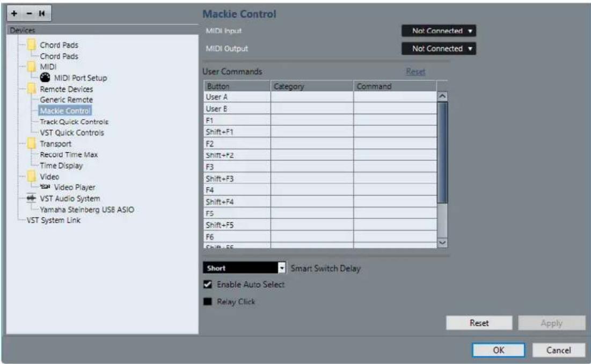Viewport: 591px width, 364px height.
Task: Click the Shift+F5 row
Action: point(320,225)
